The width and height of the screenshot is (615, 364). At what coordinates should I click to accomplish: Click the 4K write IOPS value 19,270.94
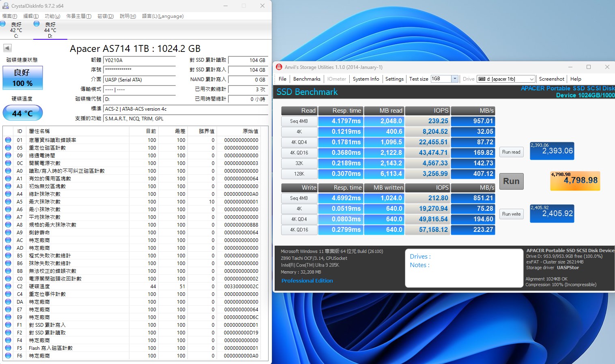(x=428, y=209)
